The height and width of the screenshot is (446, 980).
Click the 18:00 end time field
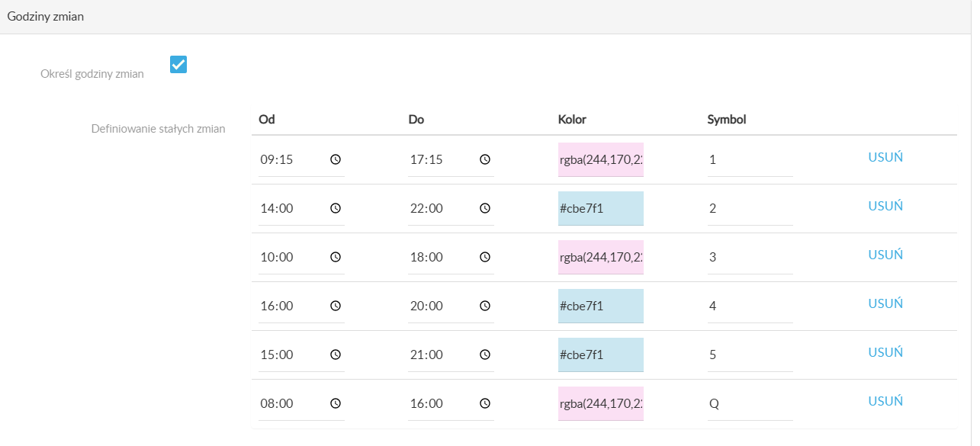[x=451, y=258]
